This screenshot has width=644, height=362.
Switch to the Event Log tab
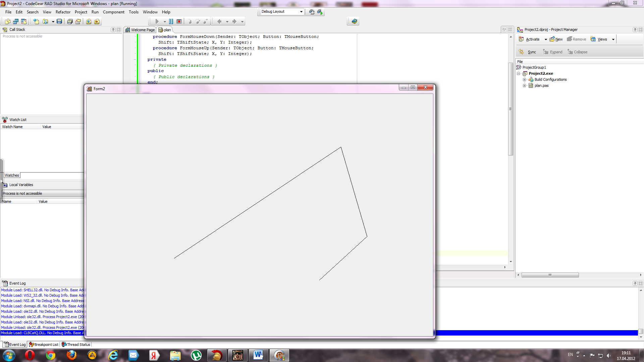[15, 344]
